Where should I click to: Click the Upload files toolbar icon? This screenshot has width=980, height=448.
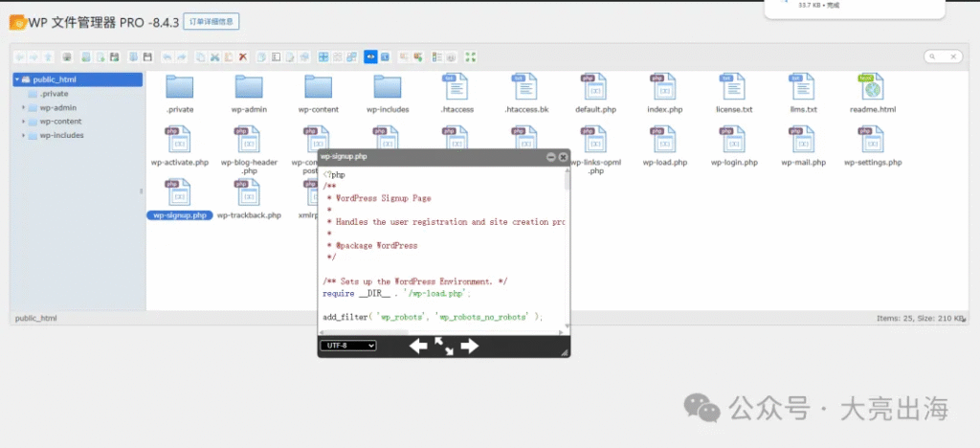[x=115, y=56]
